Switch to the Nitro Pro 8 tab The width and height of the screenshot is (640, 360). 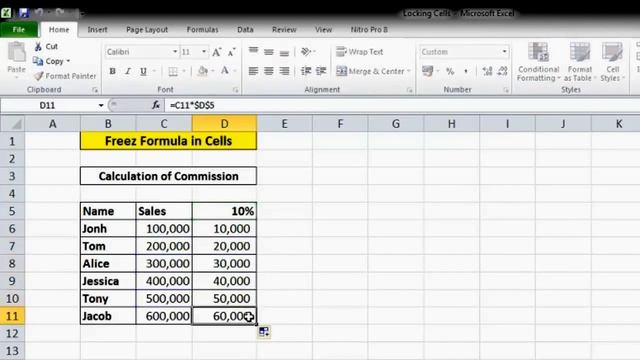point(369,29)
